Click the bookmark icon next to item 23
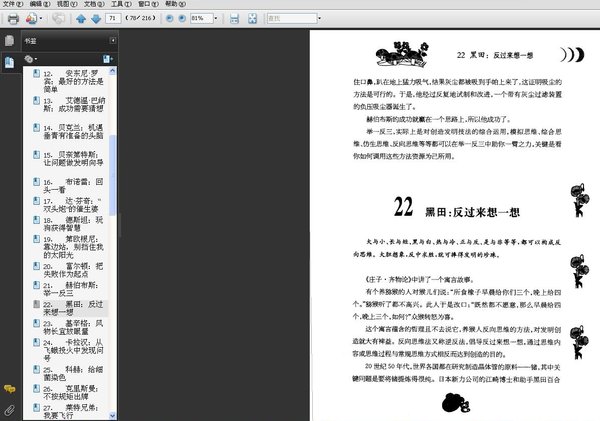Image resolution: width=600 pixels, height=421 pixels. pos(36,323)
